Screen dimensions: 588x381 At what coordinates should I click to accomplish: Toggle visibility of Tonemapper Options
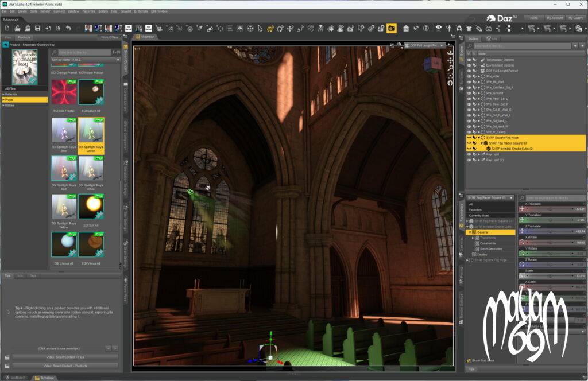[x=469, y=60]
